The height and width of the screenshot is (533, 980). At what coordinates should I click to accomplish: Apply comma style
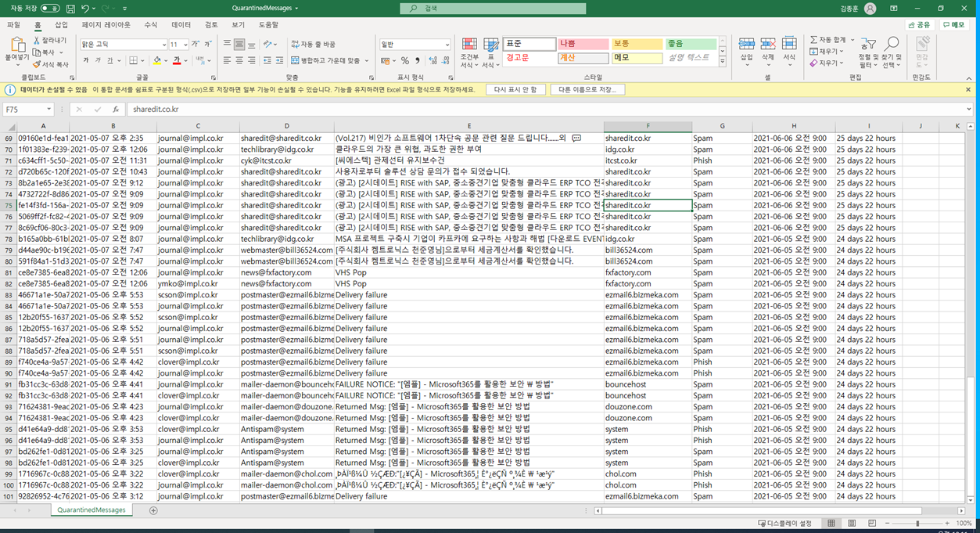tap(417, 60)
